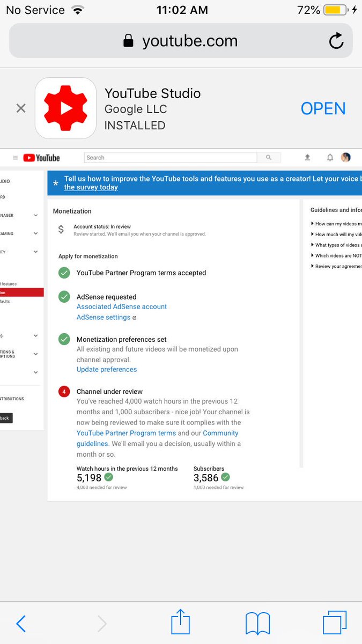Open the hamburger guide menu icon
Viewport: 362px width, 644px height.
click(15, 158)
